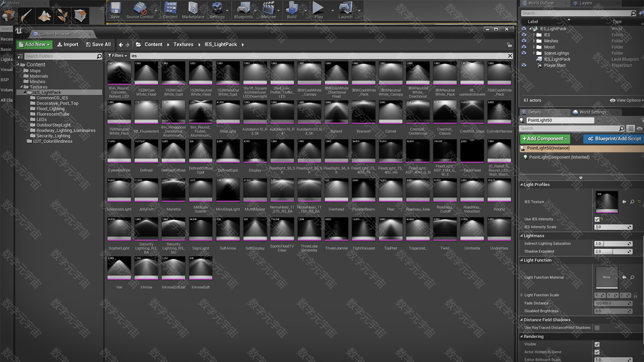The width and height of the screenshot is (644, 362).
Task: Expand the Light Function Scale property
Action: point(521,295)
